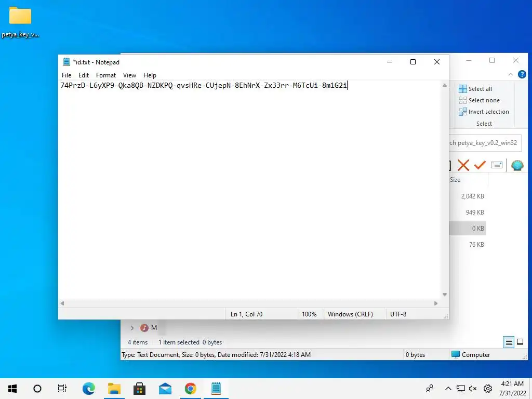Open Task View on the taskbar
The image size is (532, 399).
[x=62, y=389]
